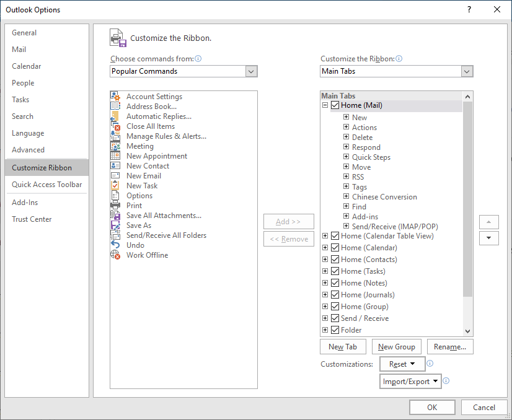Open the Trust Center category

click(46, 219)
